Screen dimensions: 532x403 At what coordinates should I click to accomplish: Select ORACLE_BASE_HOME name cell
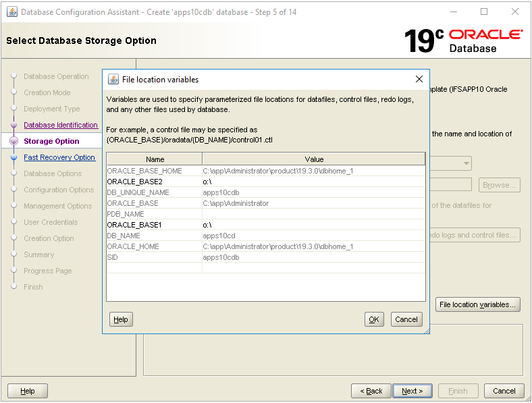[x=155, y=171]
